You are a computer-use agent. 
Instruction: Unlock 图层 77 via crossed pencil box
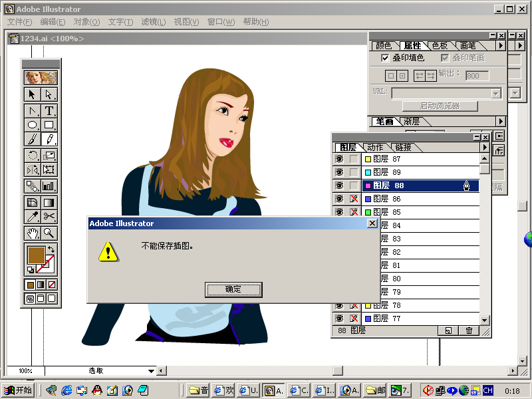(x=354, y=319)
